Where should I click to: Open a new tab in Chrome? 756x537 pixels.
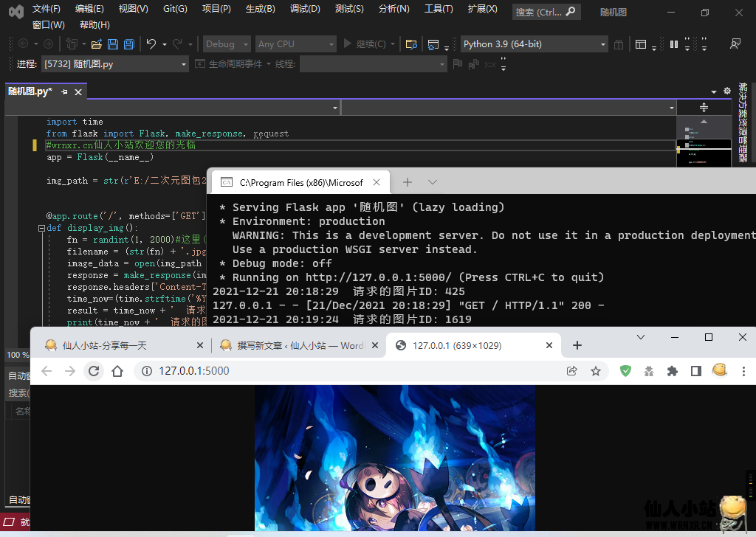point(577,345)
